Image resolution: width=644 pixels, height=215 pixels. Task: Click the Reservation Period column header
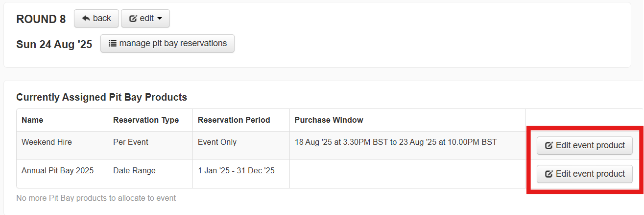[234, 120]
